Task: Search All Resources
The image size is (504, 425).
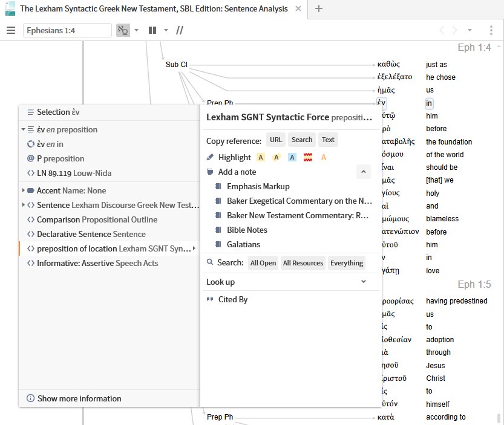Action: pyautogui.click(x=303, y=263)
